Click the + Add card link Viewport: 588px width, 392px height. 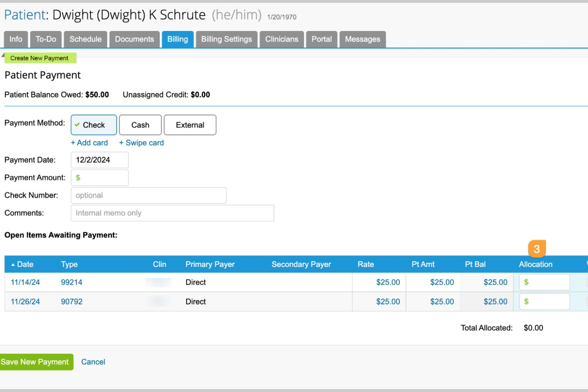pyautogui.click(x=89, y=143)
